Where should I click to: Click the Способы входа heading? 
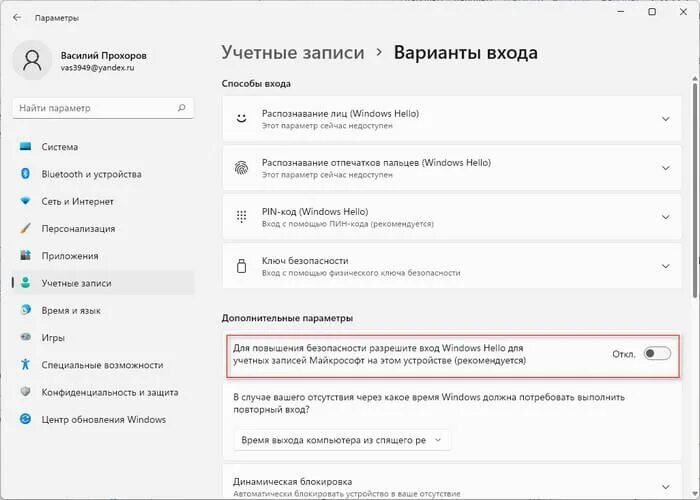[256, 83]
